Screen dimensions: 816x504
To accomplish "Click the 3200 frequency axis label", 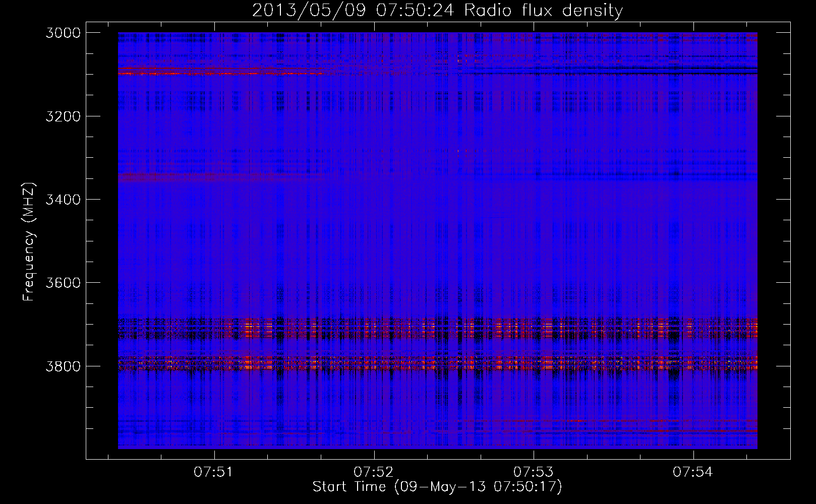I will [x=63, y=116].
